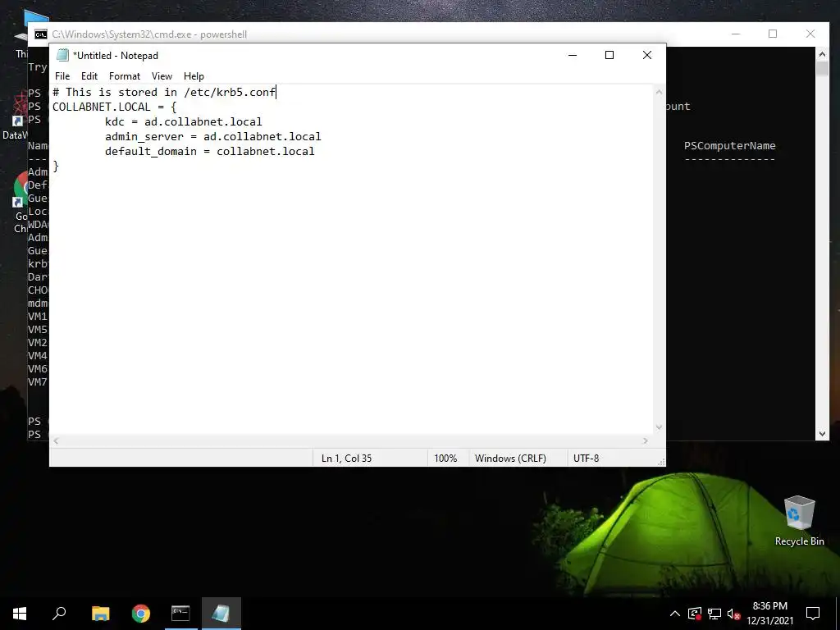The image size is (840, 630).
Task: Click Notepad horizontal scrollbar right arrow
Action: tap(646, 441)
